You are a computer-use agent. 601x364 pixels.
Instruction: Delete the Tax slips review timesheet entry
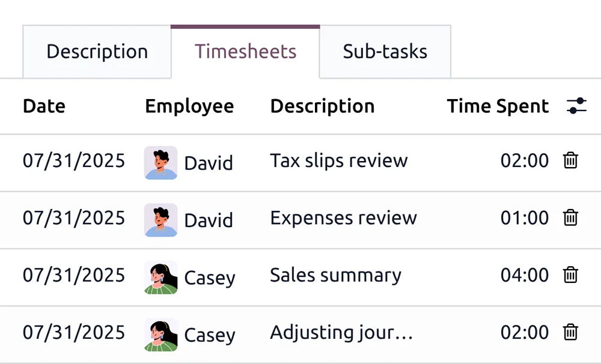coord(570,160)
